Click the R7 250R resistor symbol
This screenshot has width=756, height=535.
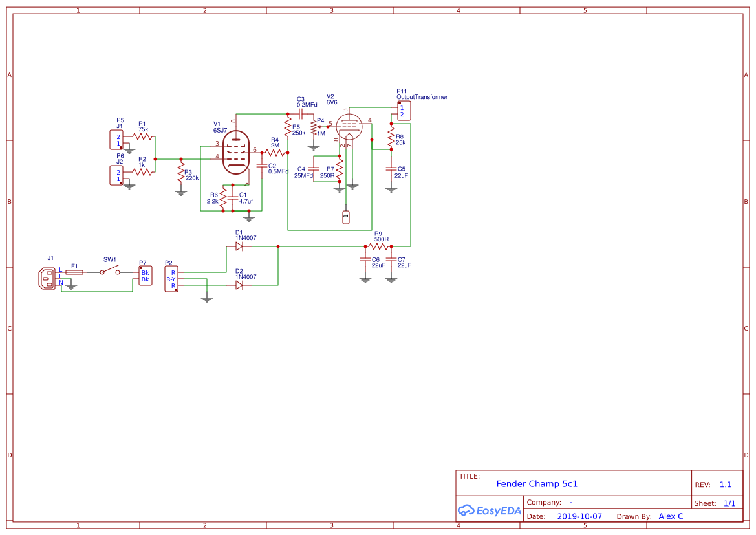point(340,169)
